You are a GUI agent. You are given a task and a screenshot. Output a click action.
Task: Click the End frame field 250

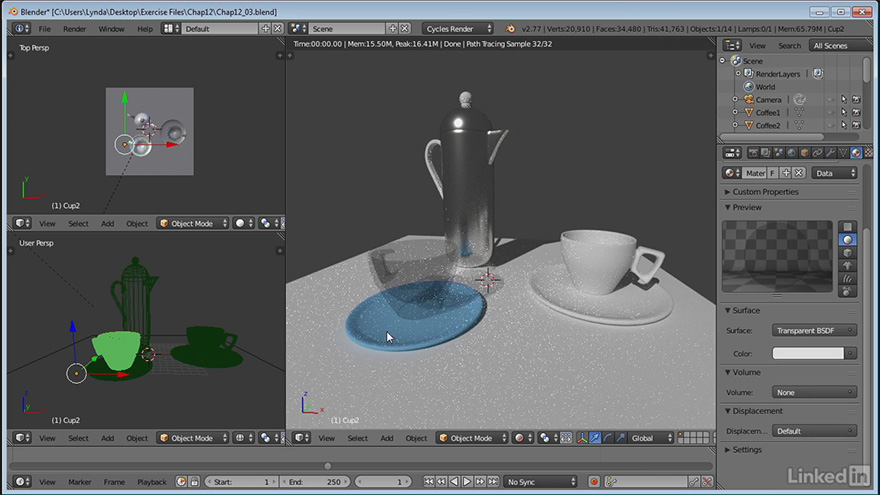pyautogui.click(x=314, y=482)
